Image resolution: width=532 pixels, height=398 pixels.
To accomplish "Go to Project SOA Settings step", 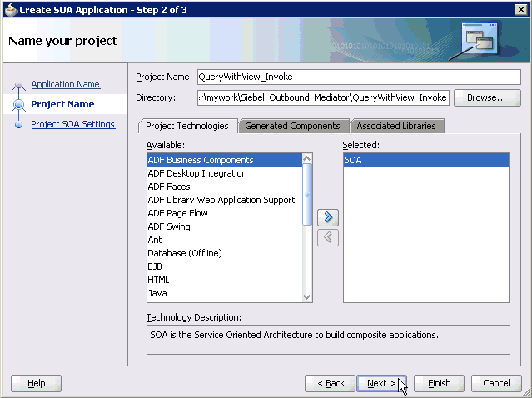I will [73, 124].
